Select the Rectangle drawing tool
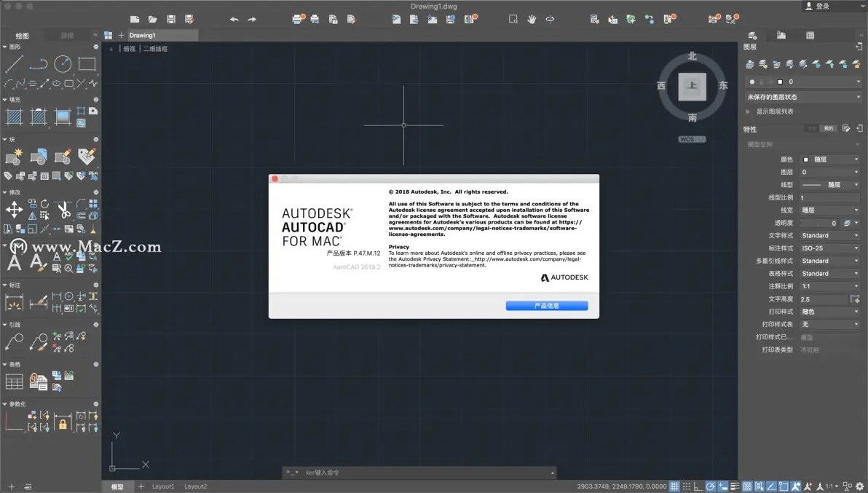Viewport: 868px width, 493px height. click(87, 64)
